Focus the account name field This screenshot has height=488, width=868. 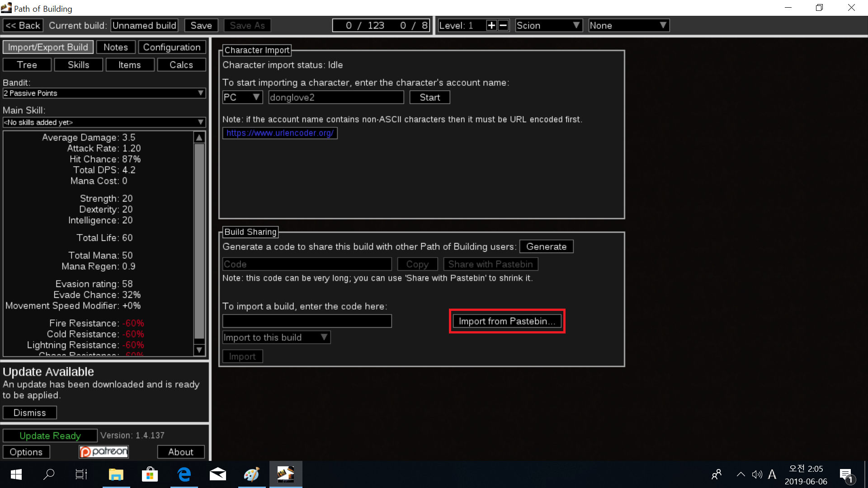pos(336,98)
